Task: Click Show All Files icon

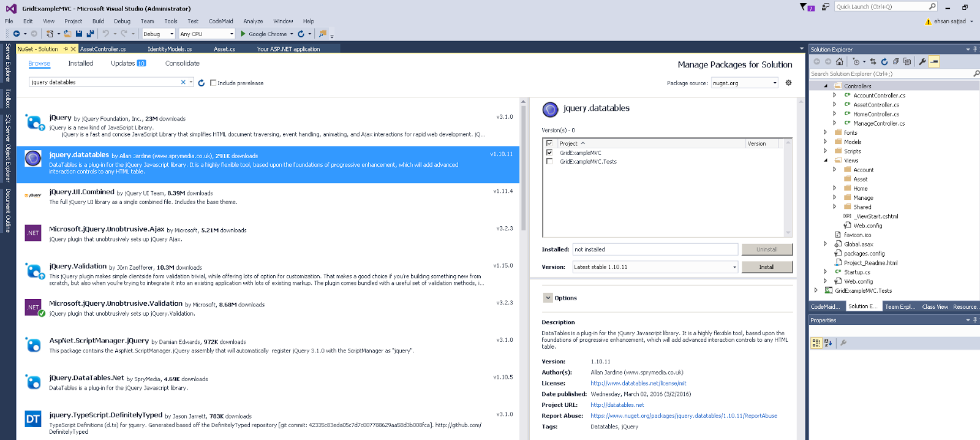Action: pyautogui.click(x=907, y=61)
